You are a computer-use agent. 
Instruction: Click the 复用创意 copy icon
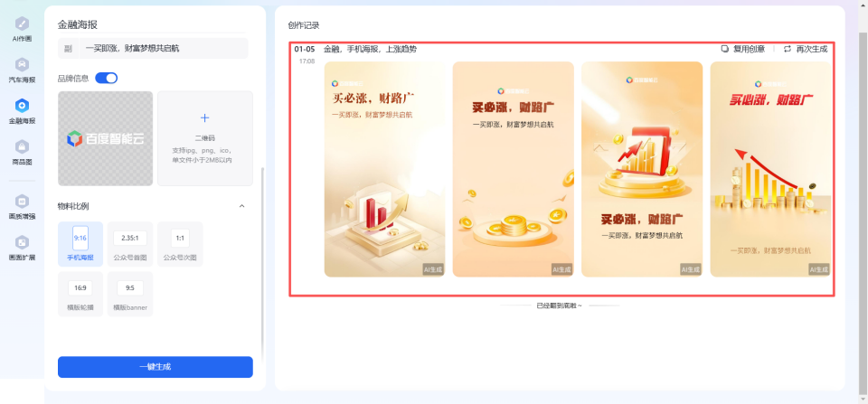pos(724,49)
